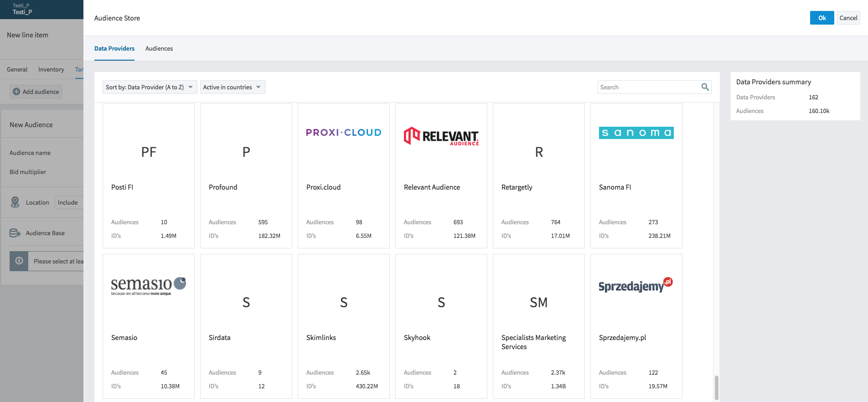Image resolution: width=868 pixels, height=402 pixels.
Task: Click Skimlinks ID's value 430.22M
Action: click(x=367, y=387)
